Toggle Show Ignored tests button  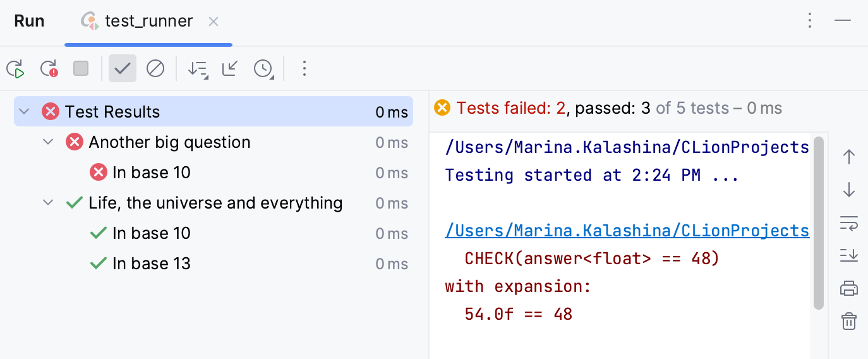click(x=155, y=68)
